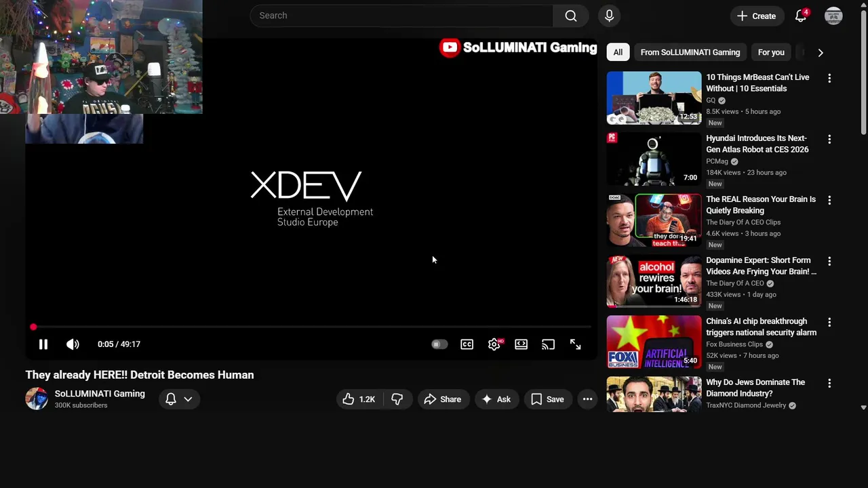Toggle closed captions CC
This screenshot has width=868, height=488.
pyautogui.click(x=467, y=344)
